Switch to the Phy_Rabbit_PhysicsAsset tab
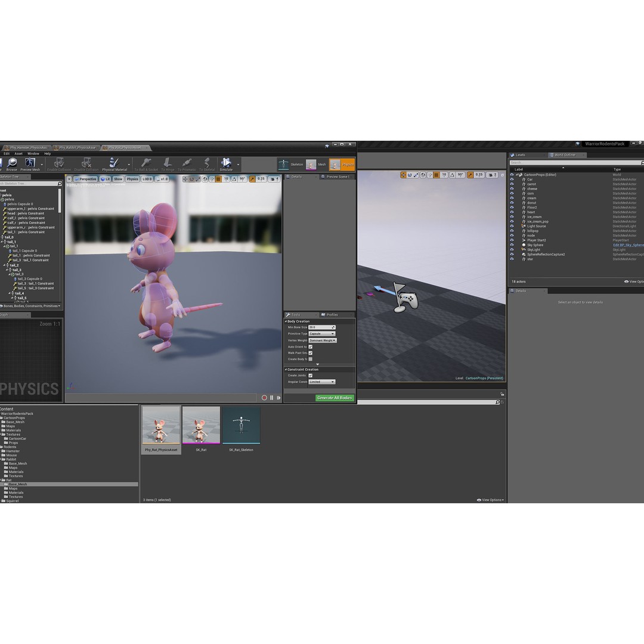 click(76, 147)
